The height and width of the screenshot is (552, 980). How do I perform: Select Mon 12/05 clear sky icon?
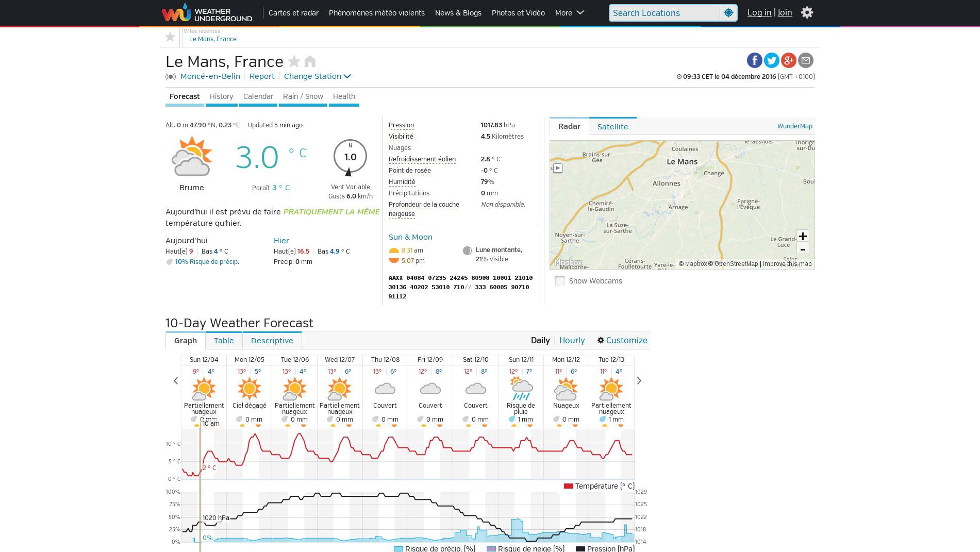pyautogui.click(x=249, y=389)
